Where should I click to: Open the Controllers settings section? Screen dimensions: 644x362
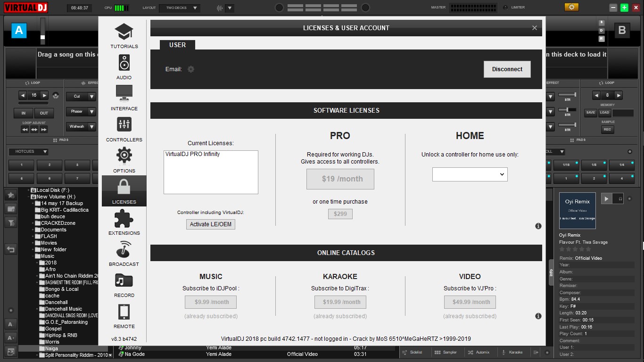pyautogui.click(x=124, y=129)
